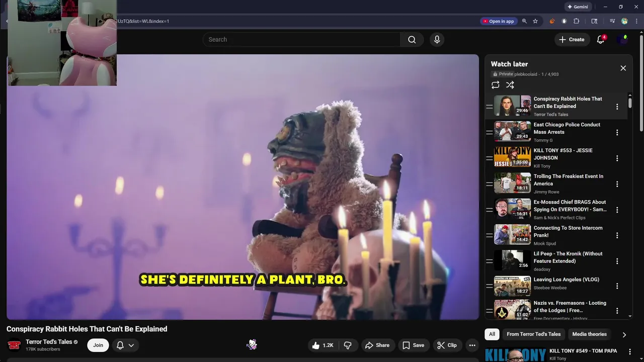Play Lil Peep The Kronik thumbnail
Screen dimensions: 644x362
point(512,260)
